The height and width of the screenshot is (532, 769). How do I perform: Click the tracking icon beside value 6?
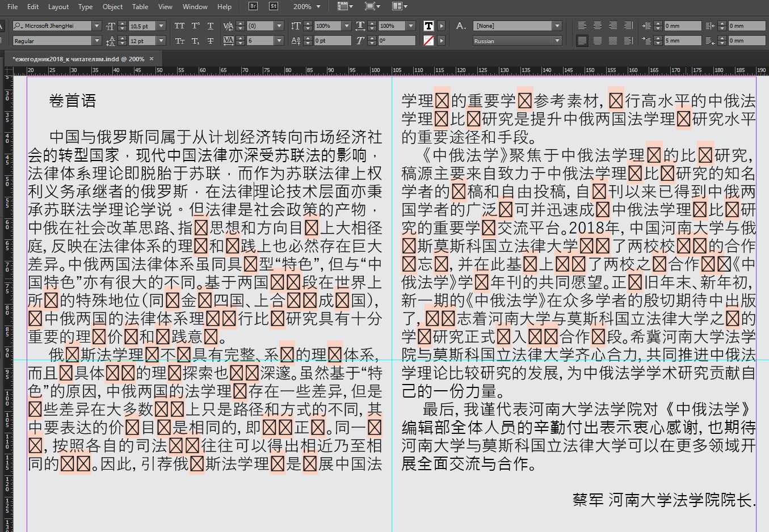(229, 41)
